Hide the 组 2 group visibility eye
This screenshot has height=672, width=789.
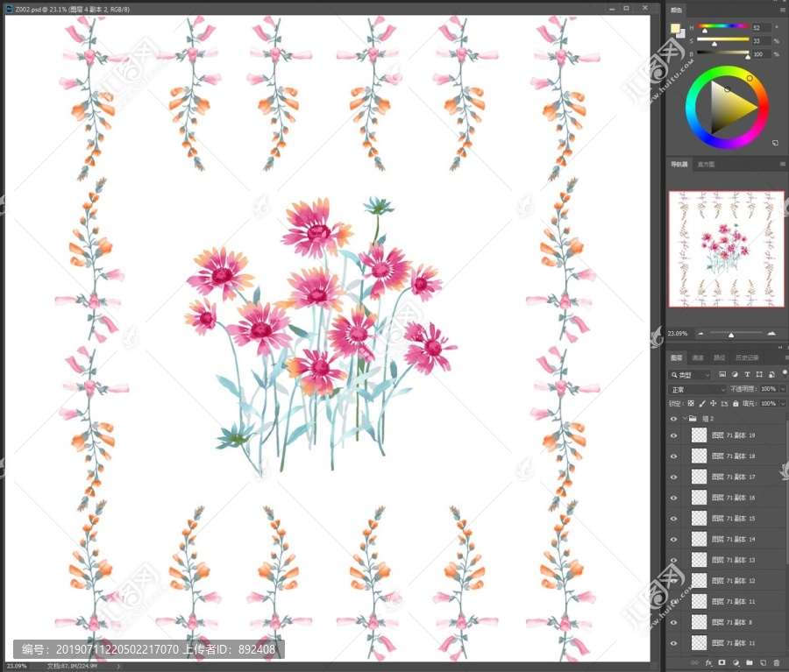[x=674, y=419]
